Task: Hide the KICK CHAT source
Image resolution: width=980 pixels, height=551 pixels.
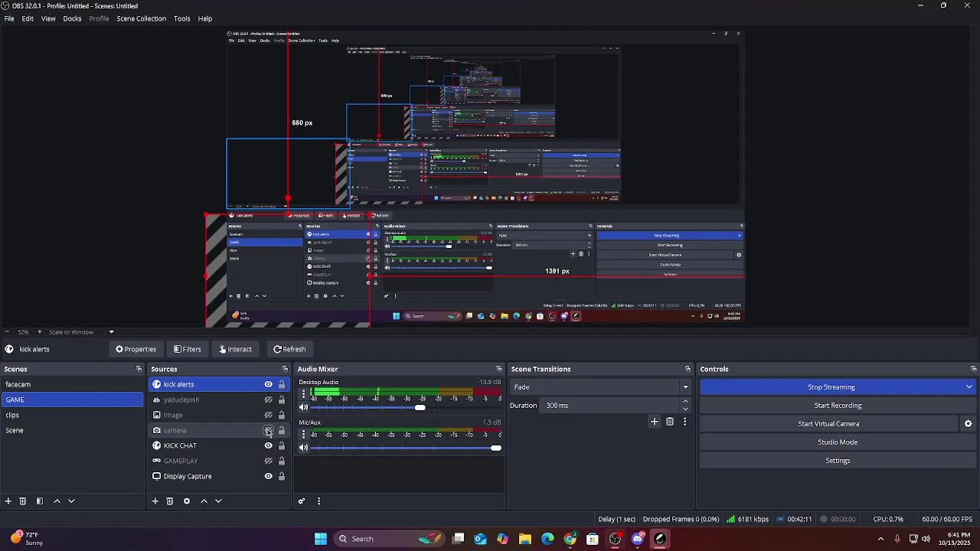Action: click(268, 445)
